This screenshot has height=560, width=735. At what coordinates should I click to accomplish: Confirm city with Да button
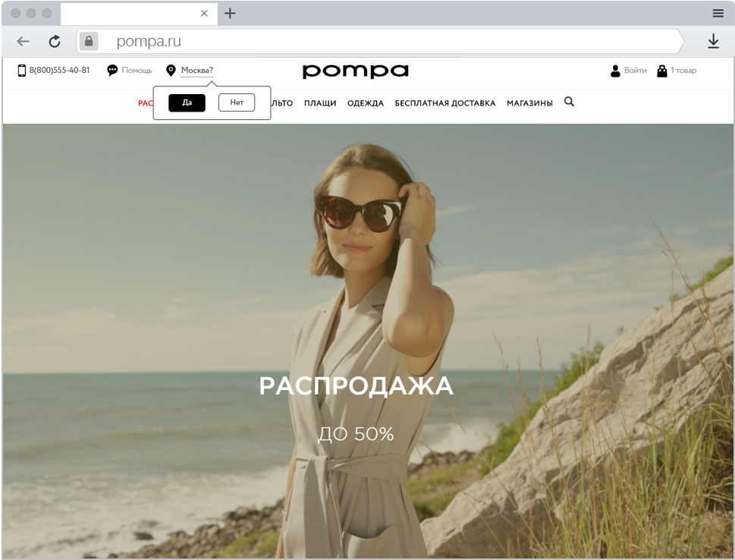tap(187, 102)
